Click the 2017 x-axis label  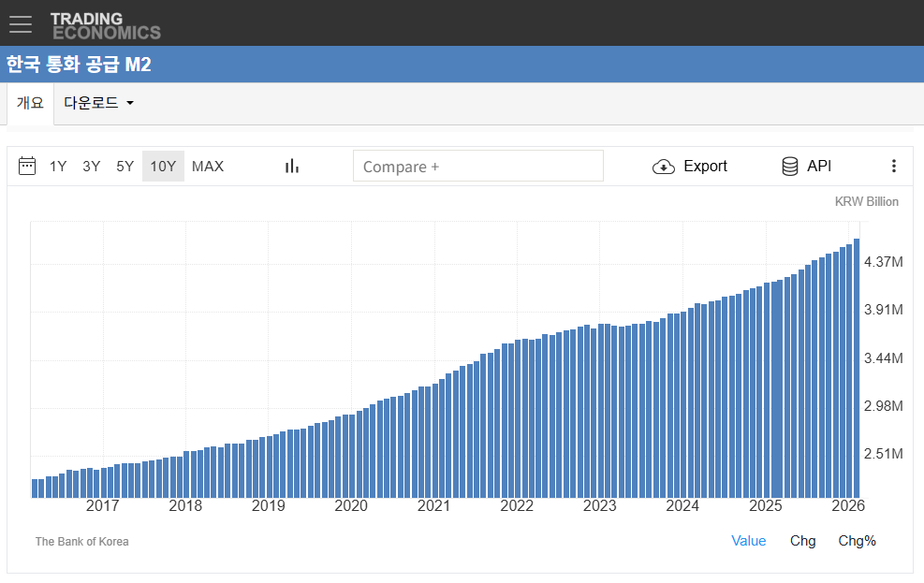[x=103, y=505]
